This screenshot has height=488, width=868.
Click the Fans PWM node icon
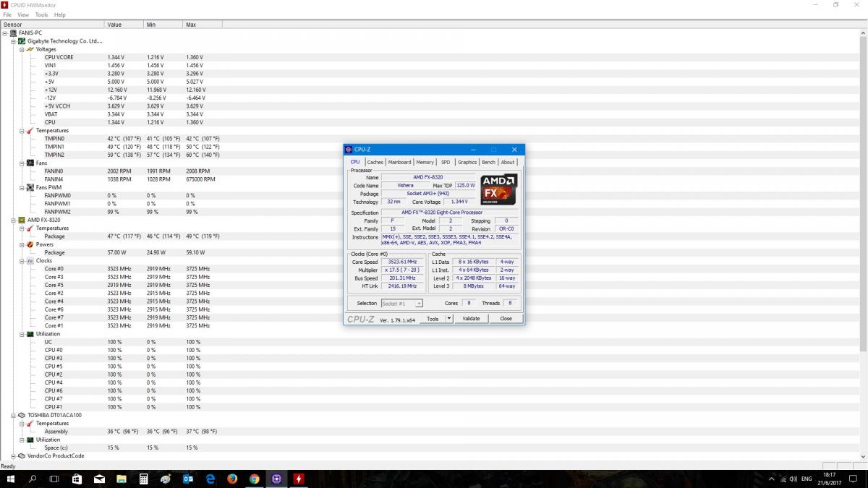tap(30, 187)
